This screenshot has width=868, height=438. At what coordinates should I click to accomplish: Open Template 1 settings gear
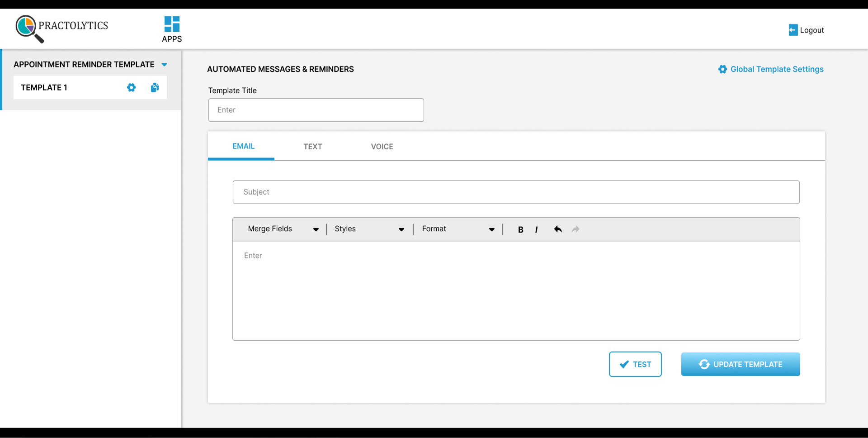pos(131,88)
